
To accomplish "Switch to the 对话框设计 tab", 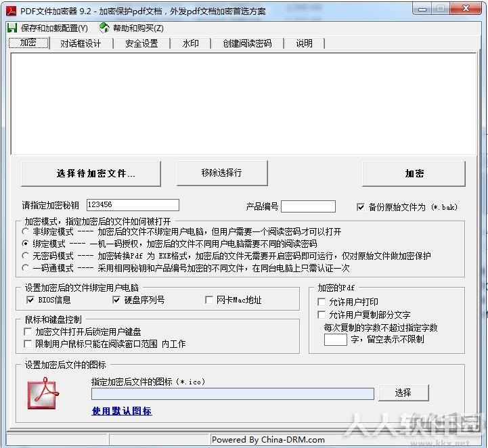I will click(x=81, y=43).
